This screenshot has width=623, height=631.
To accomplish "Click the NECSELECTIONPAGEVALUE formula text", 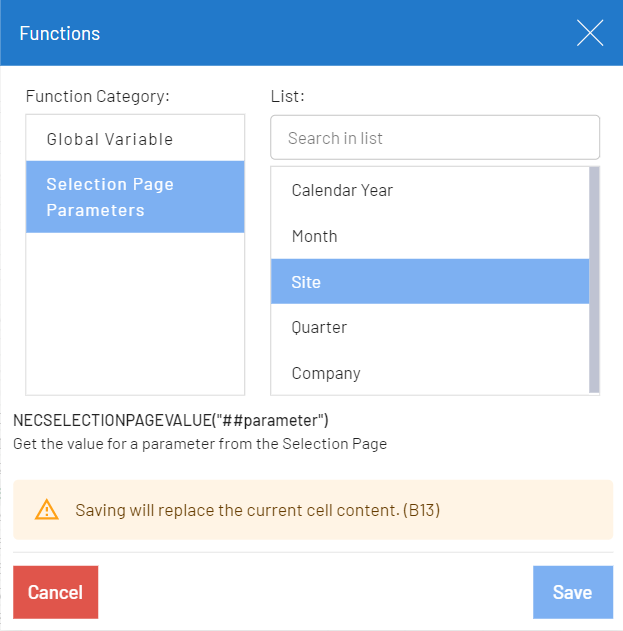I will click(171, 420).
